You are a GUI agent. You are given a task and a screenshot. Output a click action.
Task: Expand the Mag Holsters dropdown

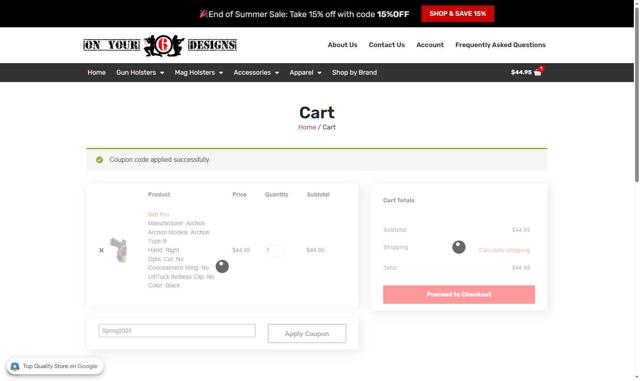click(199, 72)
